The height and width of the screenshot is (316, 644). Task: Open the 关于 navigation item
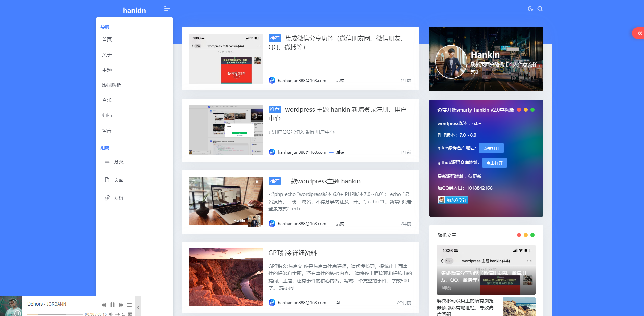(x=107, y=55)
